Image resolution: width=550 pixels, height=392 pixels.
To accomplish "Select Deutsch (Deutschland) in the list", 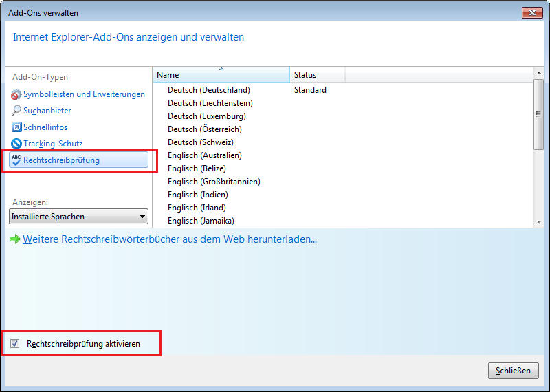I will click(x=209, y=90).
